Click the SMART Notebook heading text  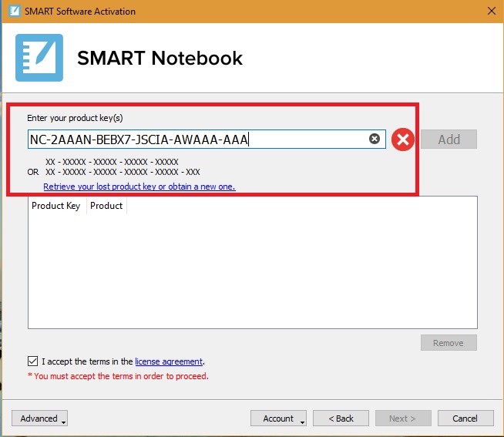tap(160, 58)
